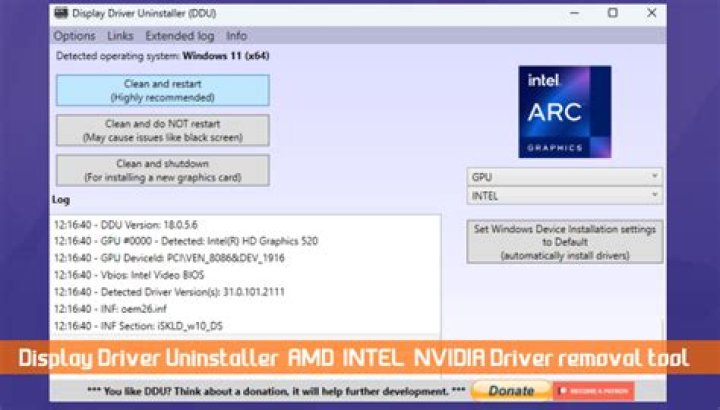This screenshot has width=720, height=410.
Task: Set Windows Device Installation settings to Default
Action: click(x=565, y=242)
